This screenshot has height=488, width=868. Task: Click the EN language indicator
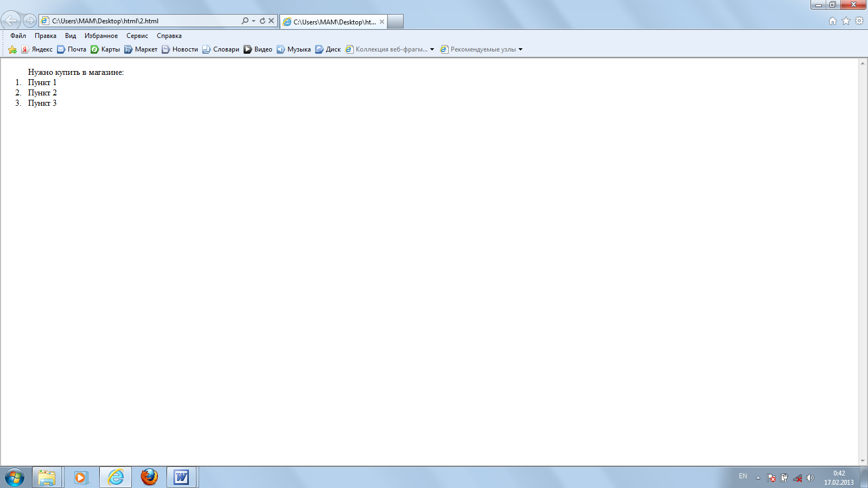coord(743,476)
